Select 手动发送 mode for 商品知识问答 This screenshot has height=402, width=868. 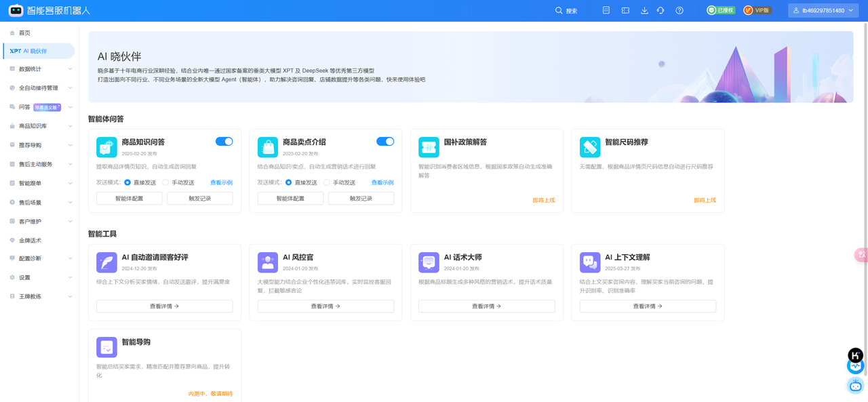(x=171, y=182)
